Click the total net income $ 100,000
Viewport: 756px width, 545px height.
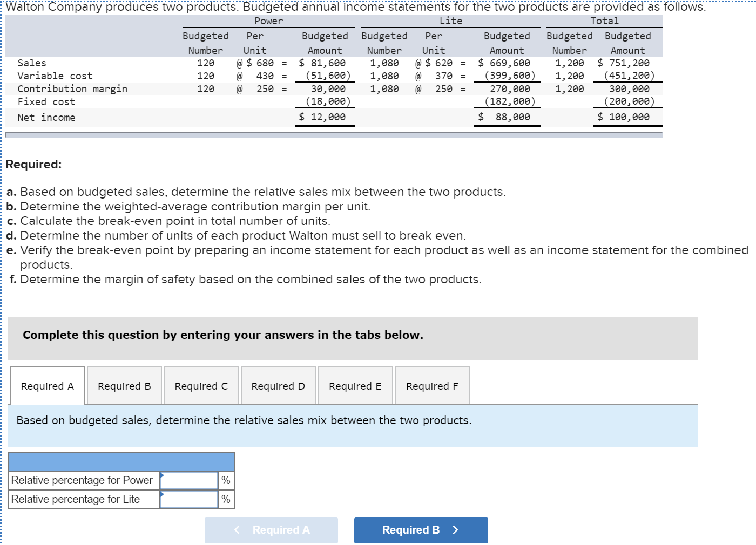click(x=624, y=117)
